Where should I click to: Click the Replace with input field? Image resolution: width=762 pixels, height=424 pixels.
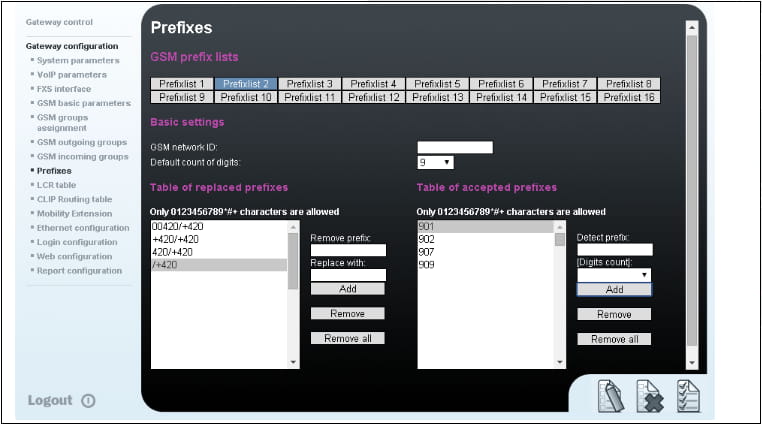click(348, 275)
